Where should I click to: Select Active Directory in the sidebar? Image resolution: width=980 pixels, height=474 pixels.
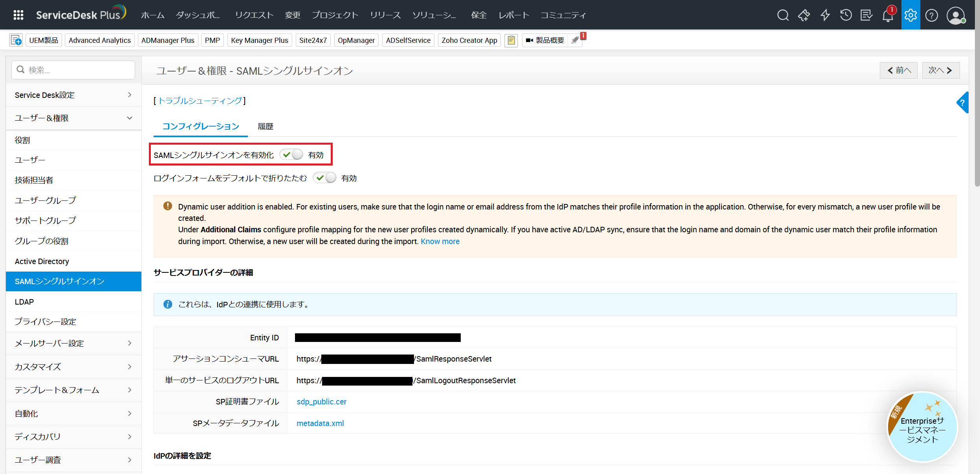[x=42, y=261]
